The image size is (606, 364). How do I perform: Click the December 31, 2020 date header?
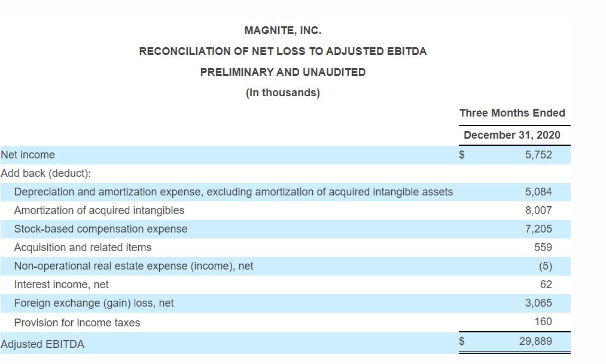point(512,135)
